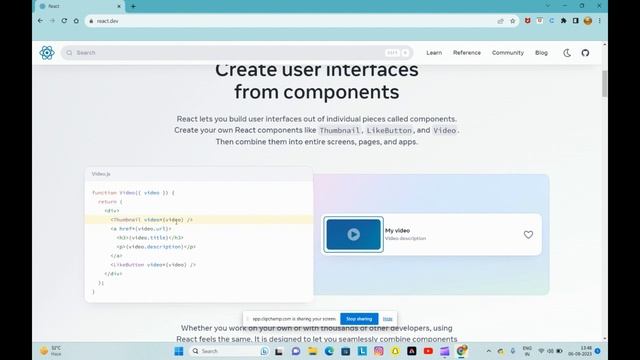
Task: Click the LikeButton code line
Action: pyautogui.click(x=153, y=264)
